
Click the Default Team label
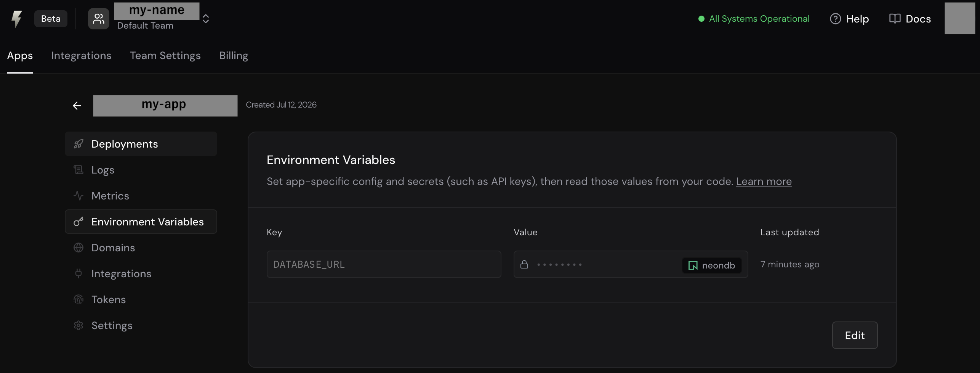point(145,26)
